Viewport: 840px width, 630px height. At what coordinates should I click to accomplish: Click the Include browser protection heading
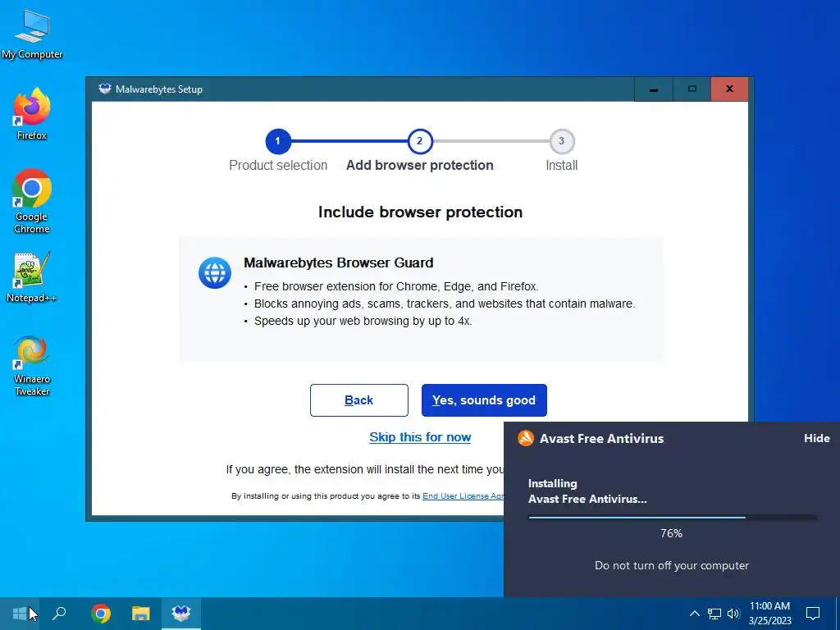tap(420, 212)
